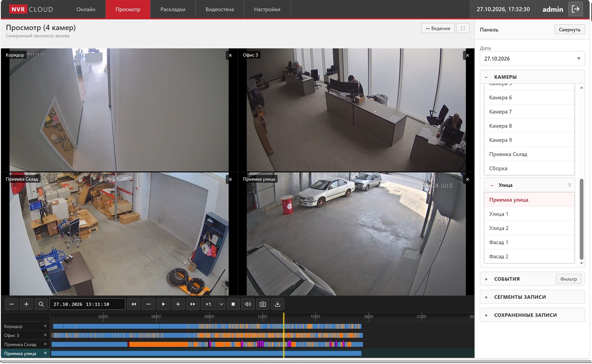Open the Настройки tab
The image size is (592, 364).
[x=267, y=9]
